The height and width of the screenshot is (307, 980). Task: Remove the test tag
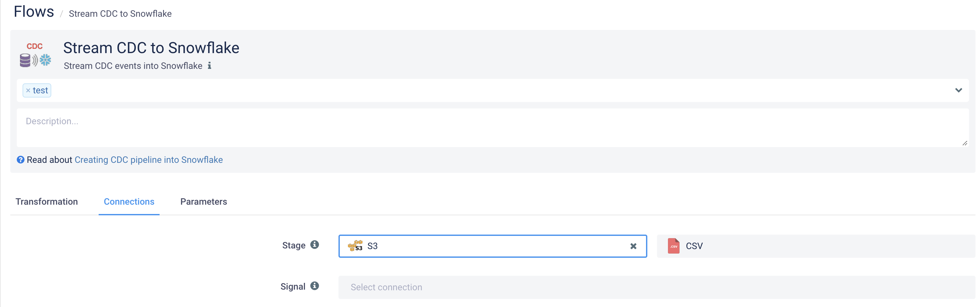tap(28, 90)
